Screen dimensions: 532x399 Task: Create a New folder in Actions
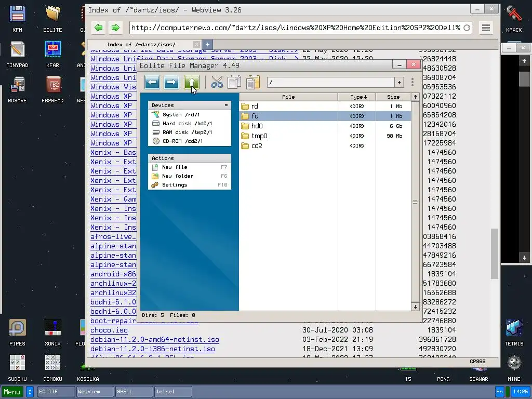click(x=190, y=176)
